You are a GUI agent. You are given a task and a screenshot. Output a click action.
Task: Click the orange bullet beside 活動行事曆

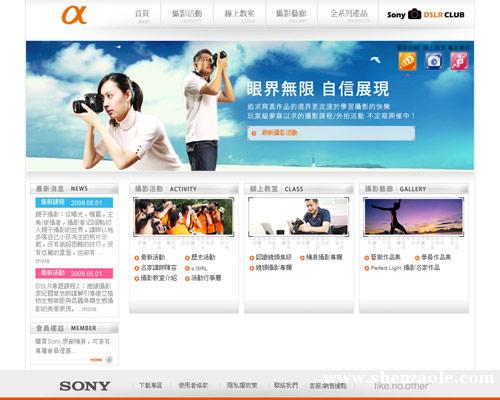[187, 278]
